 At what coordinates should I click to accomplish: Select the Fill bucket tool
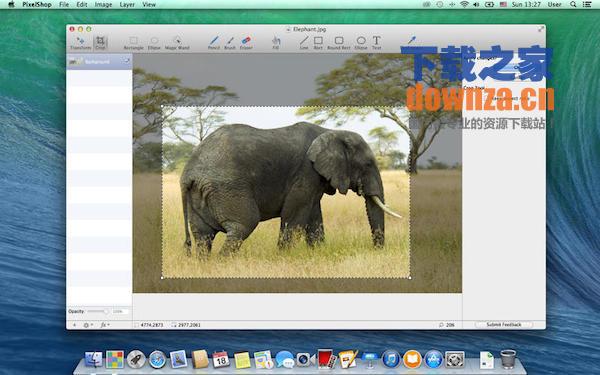coord(276,43)
